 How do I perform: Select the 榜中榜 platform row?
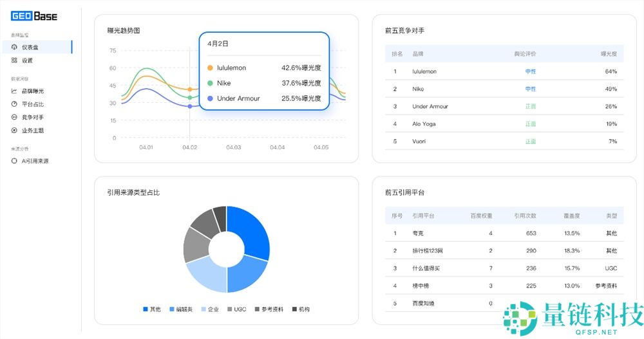(x=504, y=286)
